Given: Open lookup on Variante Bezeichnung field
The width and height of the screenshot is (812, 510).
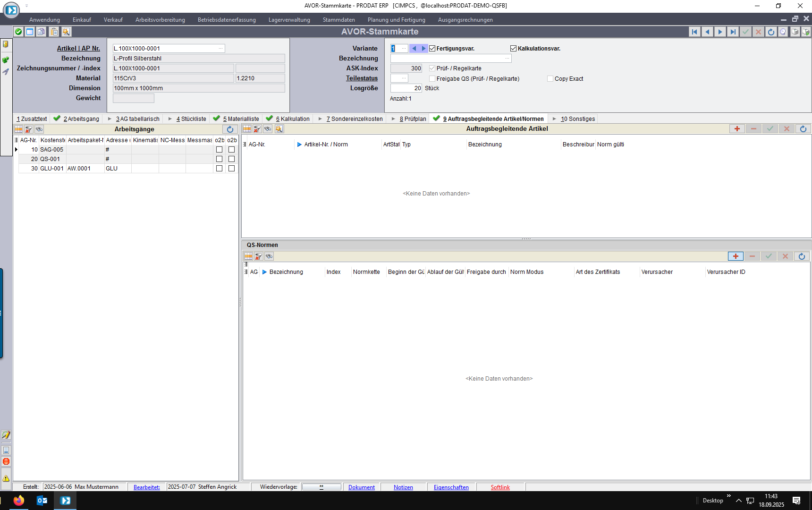Looking at the screenshot, I should [507, 59].
